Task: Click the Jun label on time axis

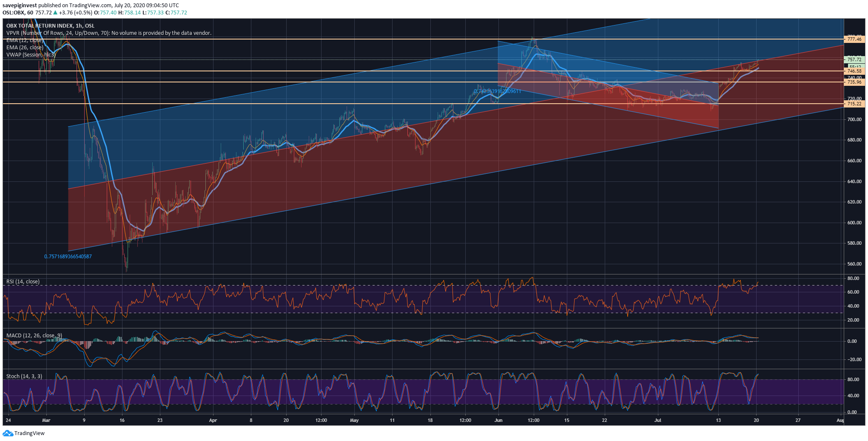Action: tap(498, 421)
